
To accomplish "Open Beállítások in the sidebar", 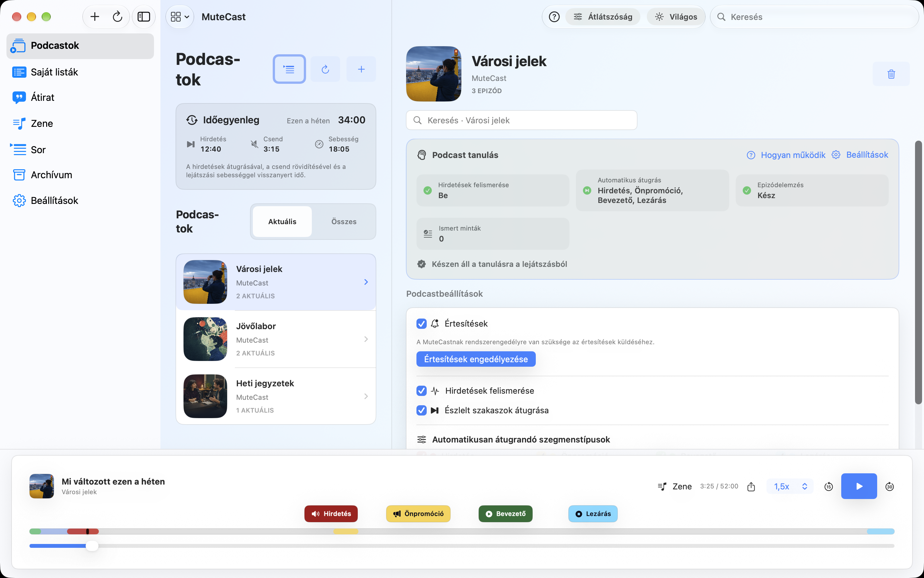I will [x=80, y=200].
